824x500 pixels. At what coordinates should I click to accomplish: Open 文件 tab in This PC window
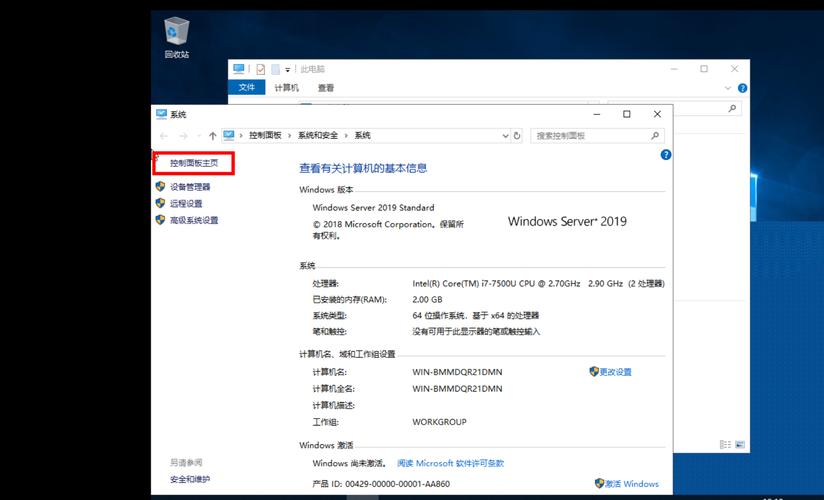[x=246, y=87]
